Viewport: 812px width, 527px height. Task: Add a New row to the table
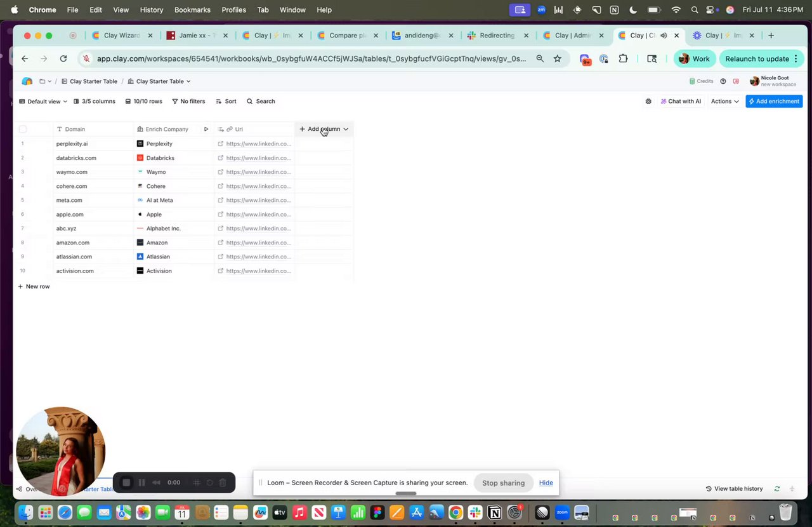pos(34,287)
